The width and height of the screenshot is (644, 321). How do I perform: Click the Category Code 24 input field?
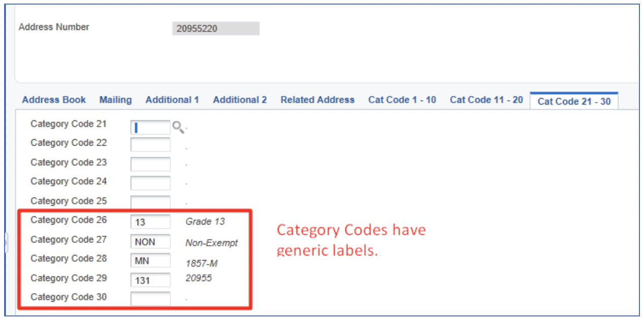[150, 183]
